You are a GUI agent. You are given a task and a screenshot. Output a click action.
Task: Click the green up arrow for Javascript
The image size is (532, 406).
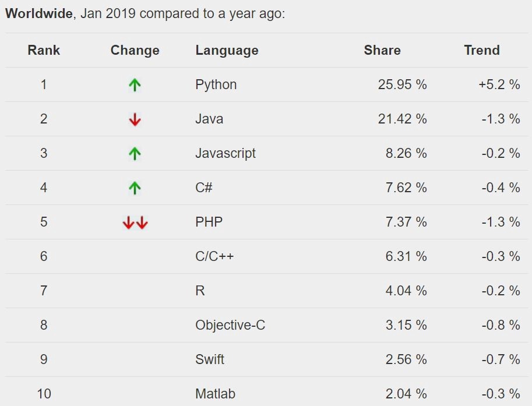(x=135, y=154)
